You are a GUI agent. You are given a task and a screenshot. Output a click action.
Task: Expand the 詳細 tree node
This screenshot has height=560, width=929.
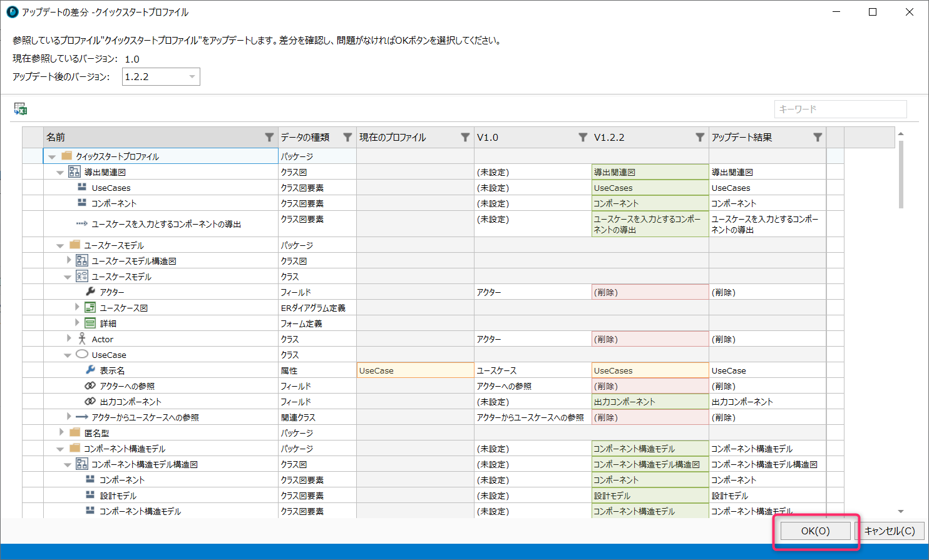[77, 323]
